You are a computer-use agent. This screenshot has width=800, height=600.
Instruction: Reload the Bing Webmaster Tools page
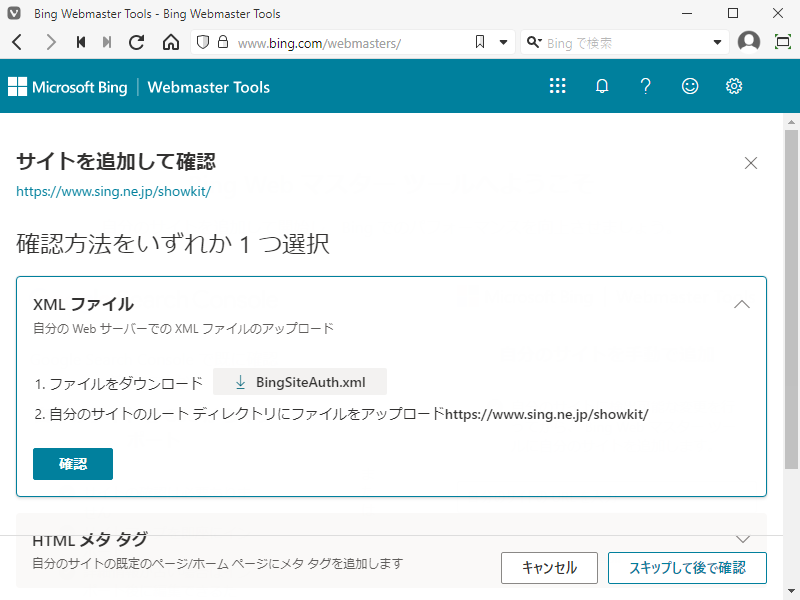pyautogui.click(x=136, y=42)
